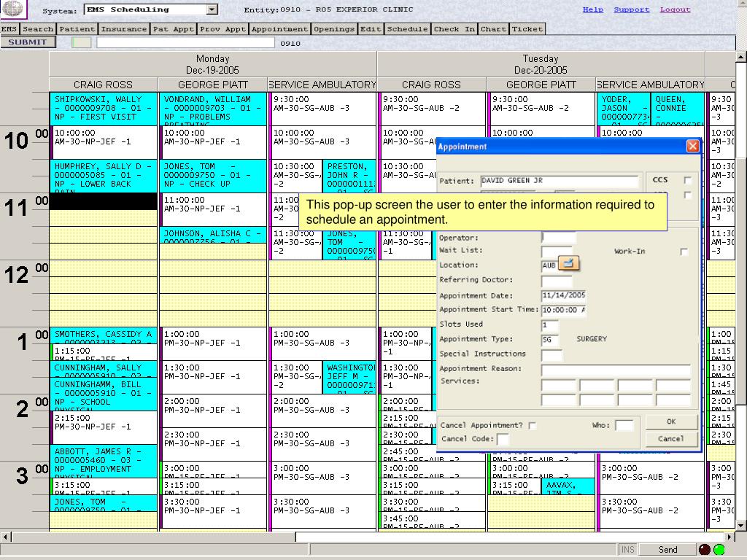This screenshot has height=560, width=747.
Task: Open the Ticket tab
Action: click(x=527, y=29)
